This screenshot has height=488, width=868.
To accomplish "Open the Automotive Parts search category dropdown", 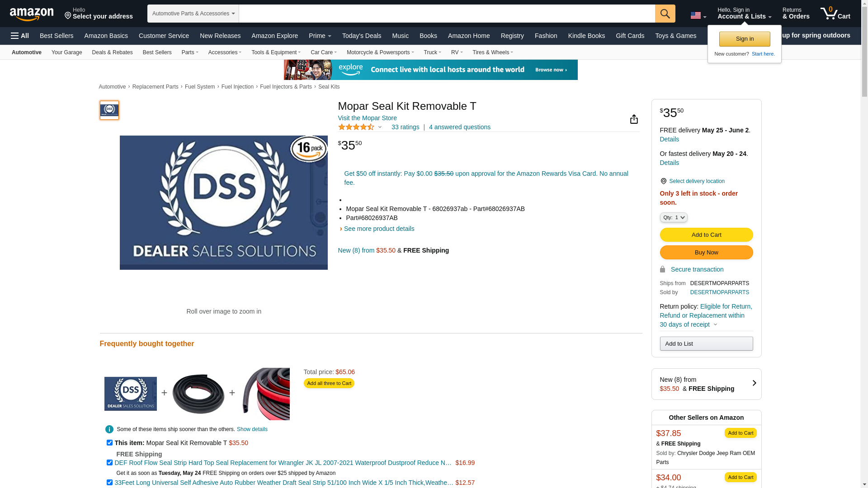I will tap(193, 14).
